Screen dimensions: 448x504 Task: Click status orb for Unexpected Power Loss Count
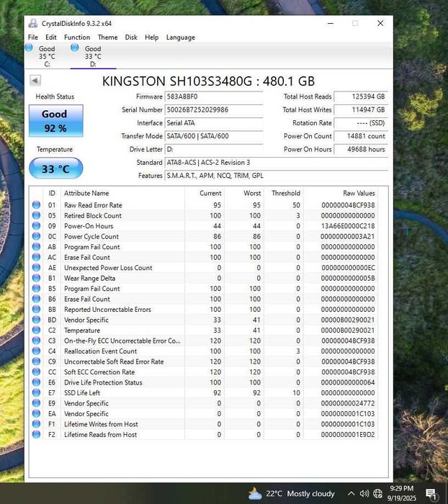(36, 267)
